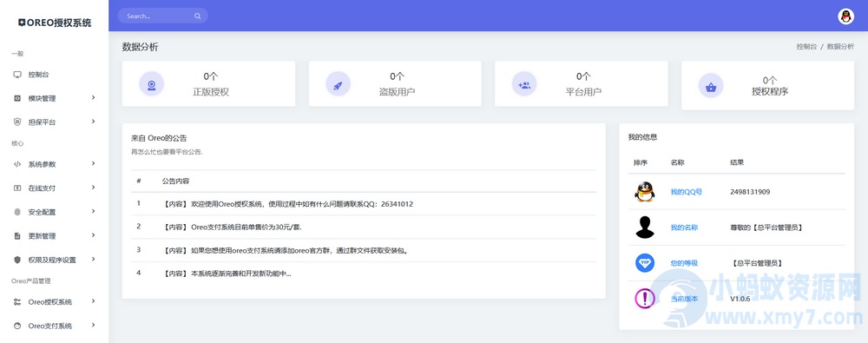Viewport: 868px width, 343px height.
Task: Click the Oreo授权系统 sidebar icon
Action: tap(17, 302)
